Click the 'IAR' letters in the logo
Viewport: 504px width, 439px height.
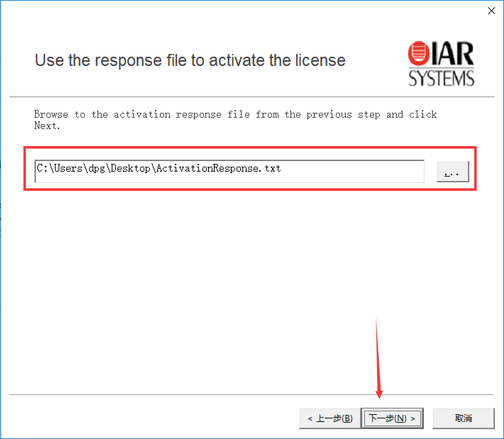(453, 54)
